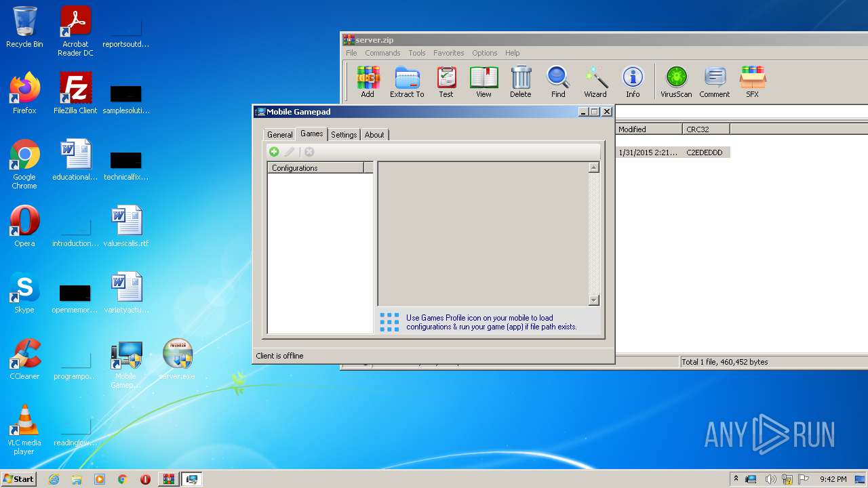Viewport: 868px width, 488px height.
Task: Open the Windows Start menu
Action: 19,479
